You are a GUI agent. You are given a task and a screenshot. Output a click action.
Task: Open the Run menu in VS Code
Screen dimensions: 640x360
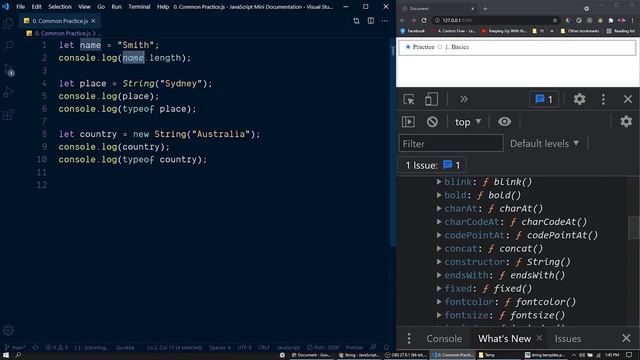116,7
